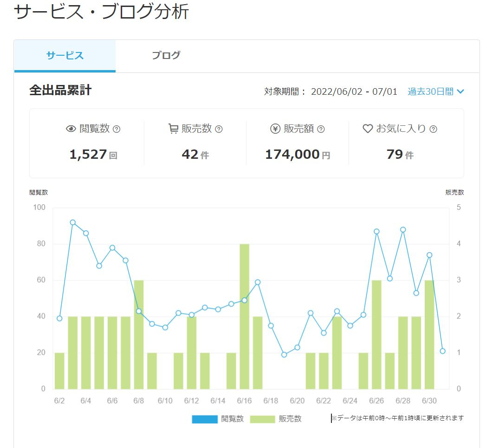This screenshot has height=448, width=486.
Task: Toggle the 閲覧数 series in chart legend
Action: click(x=218, y=419)
